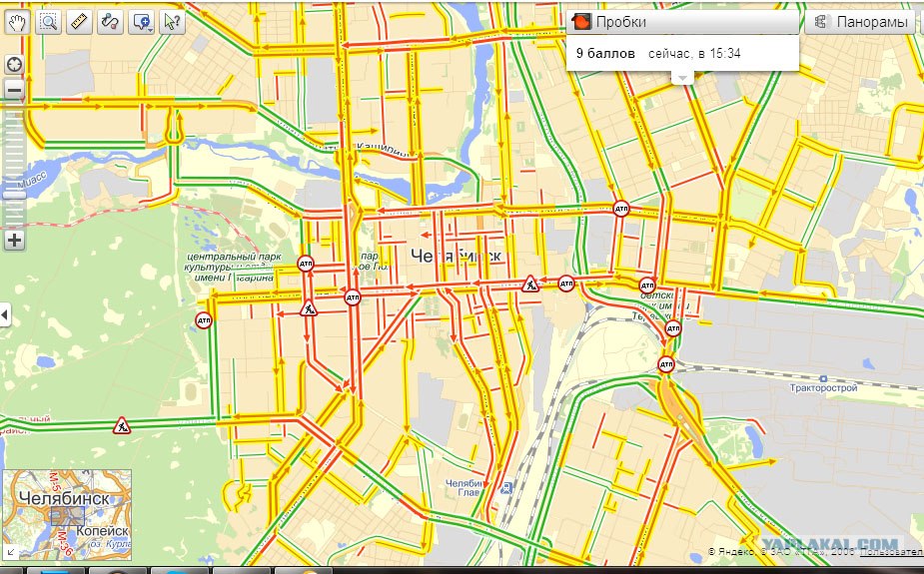Click the Челябинск-Главный railway station icon
Viewport: 924px width, 574px height.
click(505, 487)
